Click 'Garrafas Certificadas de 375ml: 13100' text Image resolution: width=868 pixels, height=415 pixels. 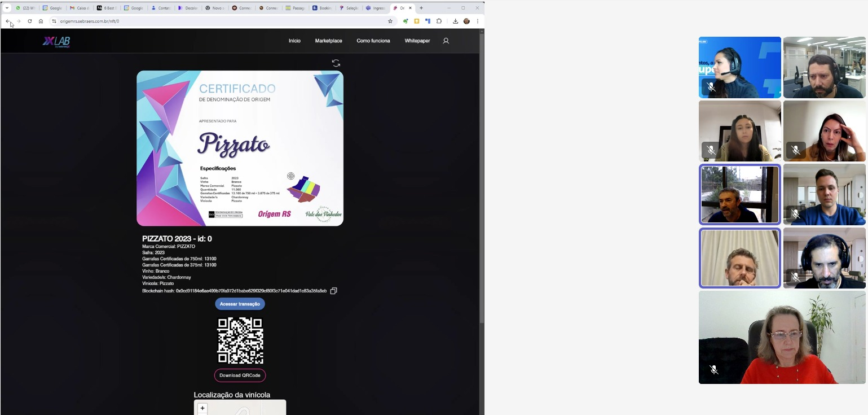[x=179, y=265]
